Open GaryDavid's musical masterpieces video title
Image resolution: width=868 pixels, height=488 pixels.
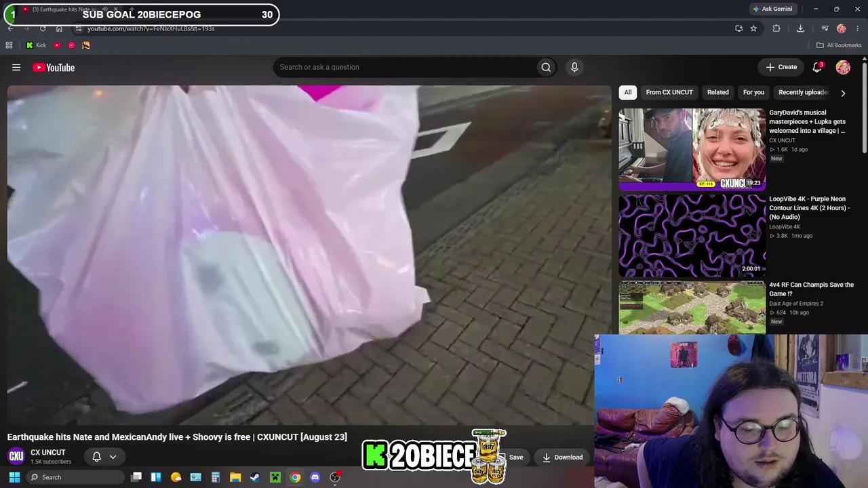(808, 121)
